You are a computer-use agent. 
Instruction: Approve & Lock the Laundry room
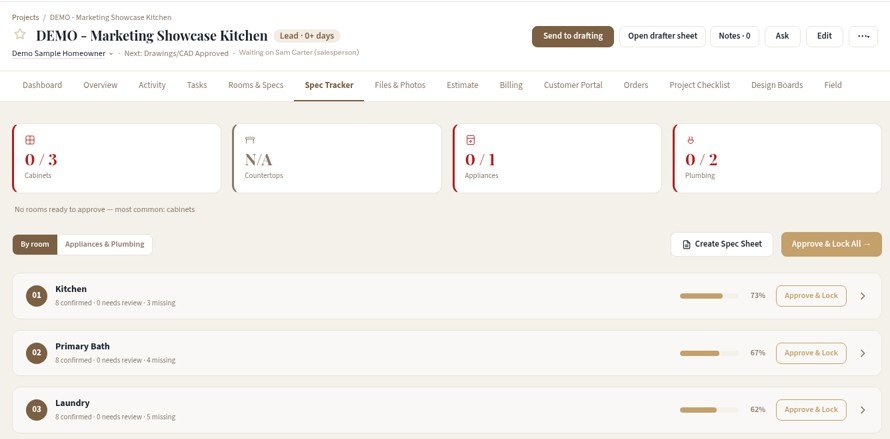811,409
